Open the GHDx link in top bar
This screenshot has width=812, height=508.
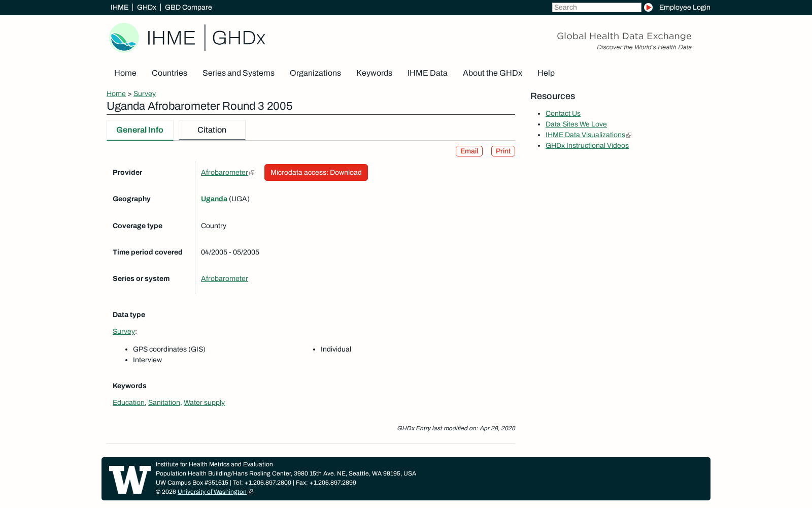(147, 7)
